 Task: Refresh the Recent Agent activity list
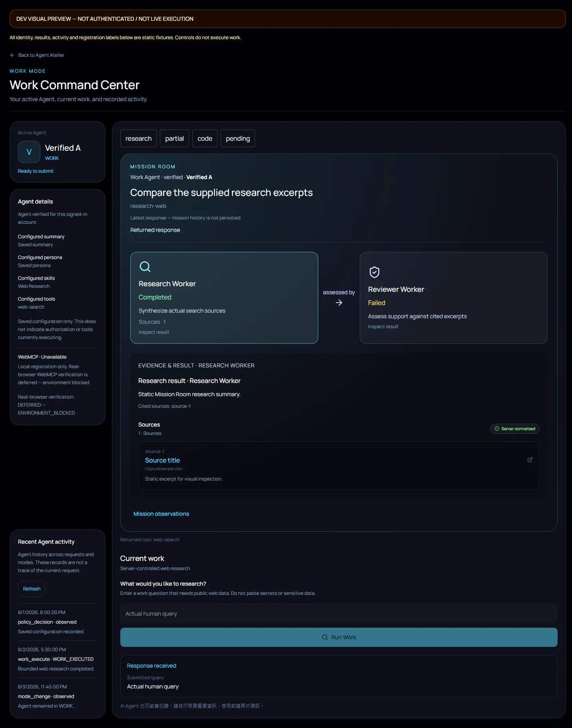coord(32,589)
